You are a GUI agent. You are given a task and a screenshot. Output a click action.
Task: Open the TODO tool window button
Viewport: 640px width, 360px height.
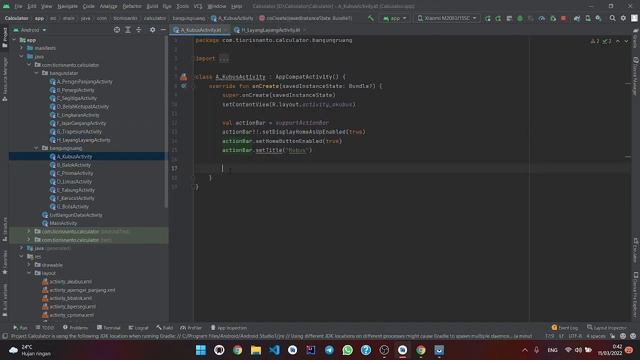(44, 328)
